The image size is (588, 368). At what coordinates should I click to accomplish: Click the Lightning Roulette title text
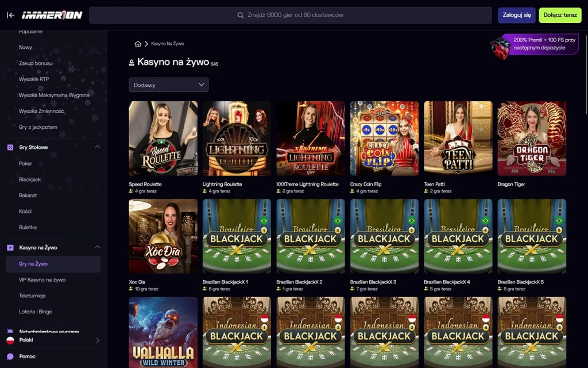tap(222, 185)
